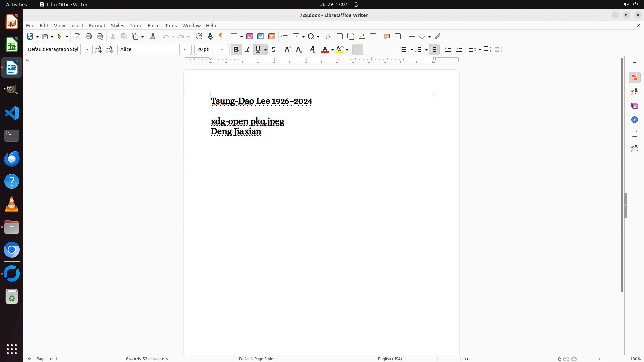Toggle Formatting Marks pilcrow button
This screenshot has width=644, height=362.
coord(221,37)
